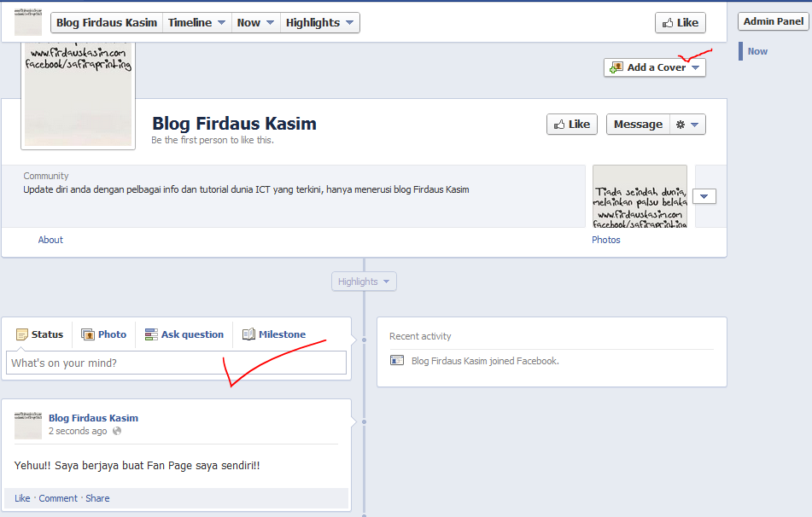Click the Ask question poll icon
The image size is (812, 517).
[151, 334]
